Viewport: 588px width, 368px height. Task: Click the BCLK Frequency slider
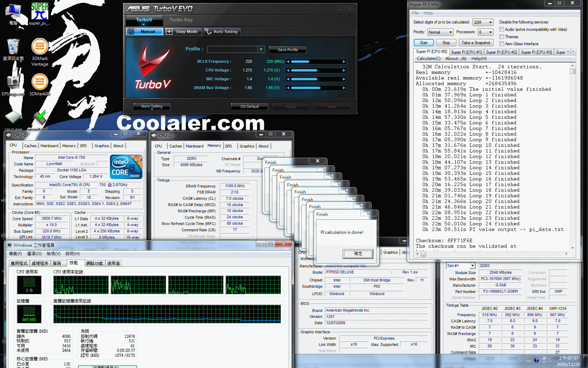pyautogui.click(x=316, y=62)
